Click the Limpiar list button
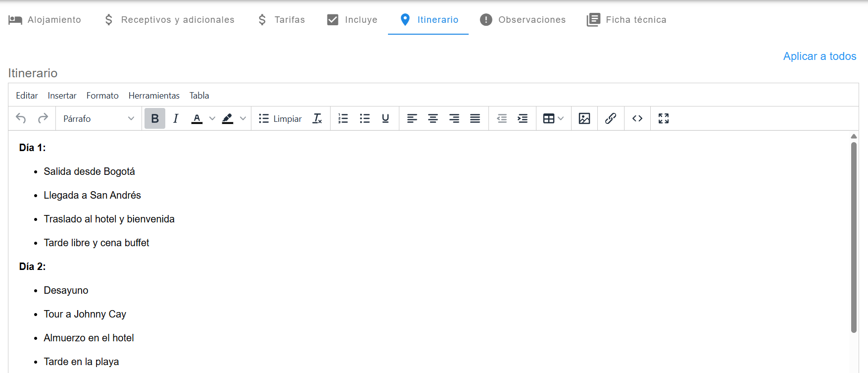868x373 pixels. point(280,118)
